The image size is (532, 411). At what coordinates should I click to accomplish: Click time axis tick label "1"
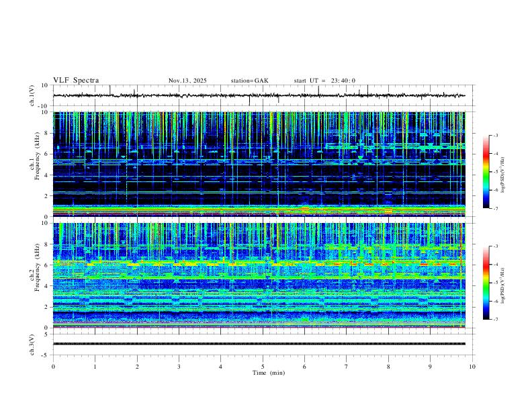click(95, 367)
